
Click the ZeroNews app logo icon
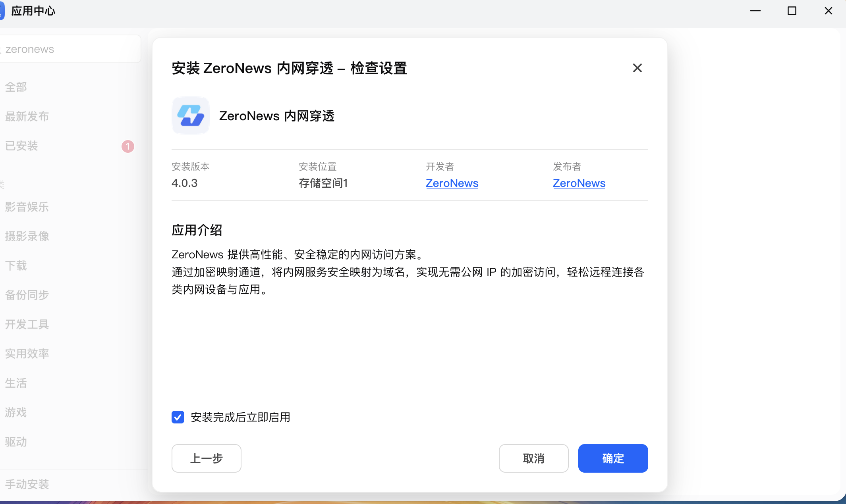pyautogui.click(x=191, y=115)
